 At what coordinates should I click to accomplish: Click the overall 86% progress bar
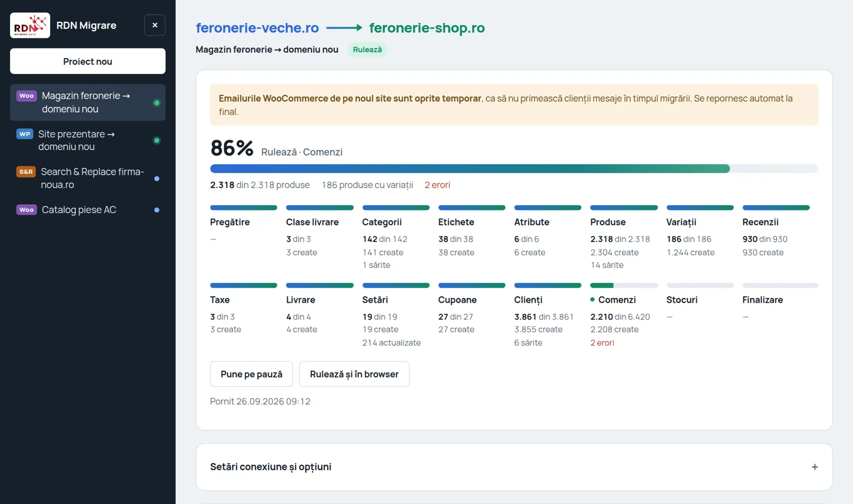click(514, 169)
